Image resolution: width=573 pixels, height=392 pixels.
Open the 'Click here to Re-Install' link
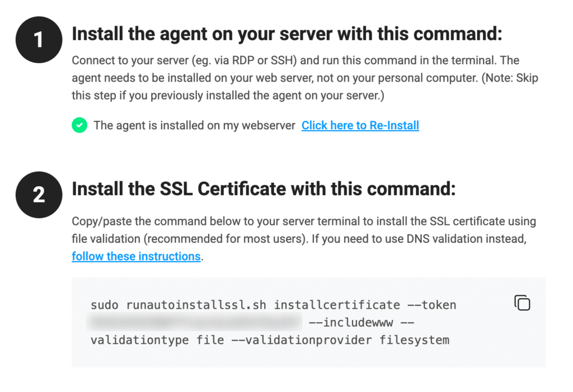click(x=360, y=125)
